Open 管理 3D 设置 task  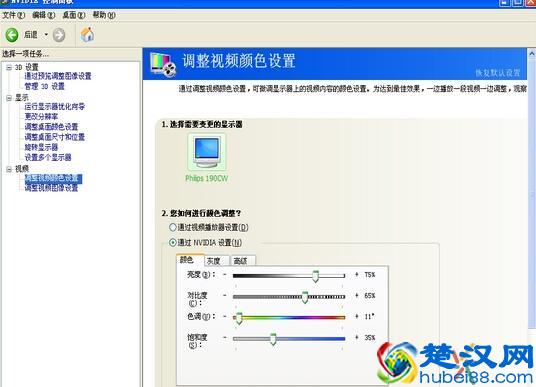click(x=44, y=86)
